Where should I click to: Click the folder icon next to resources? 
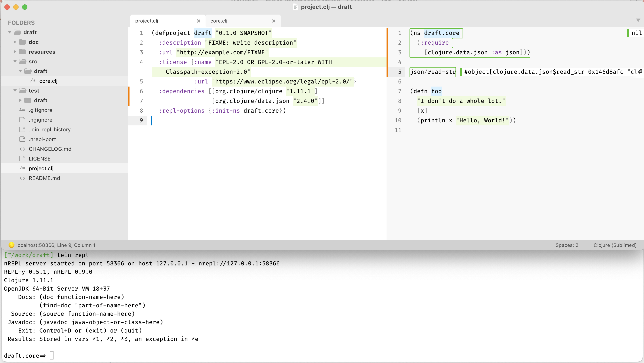(x=23, y=52)
